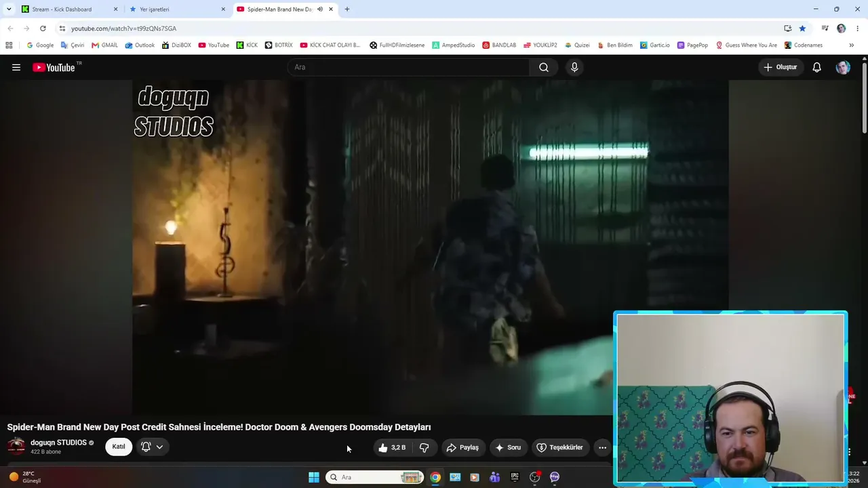Open the YouTube bookmark in bookmarks bar
The width and height of the screenshot is (868, 488).
point(214,45)
